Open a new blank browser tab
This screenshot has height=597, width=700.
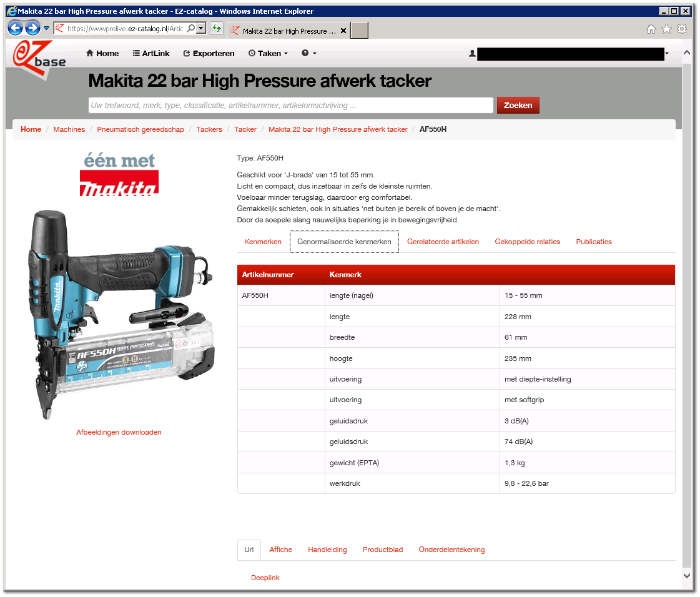(x=360, y=31)
